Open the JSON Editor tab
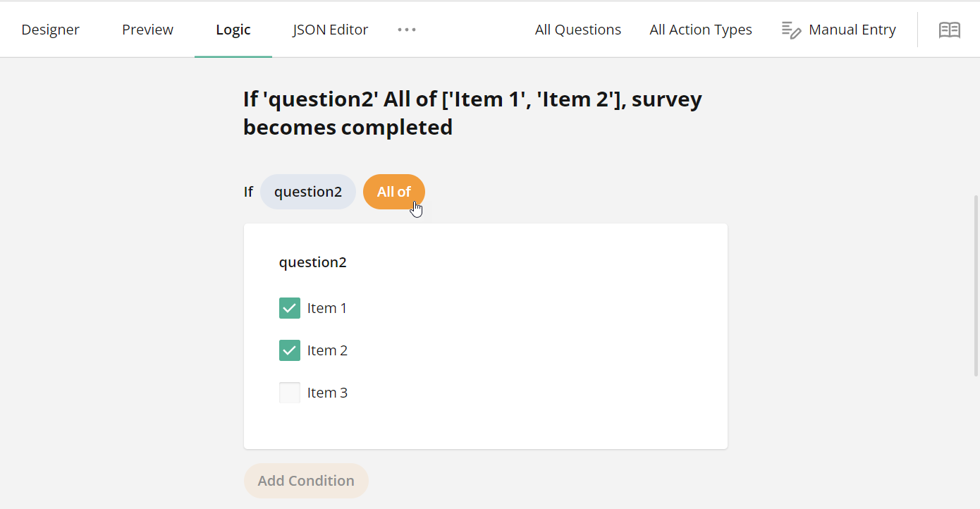 click(330, 30)
